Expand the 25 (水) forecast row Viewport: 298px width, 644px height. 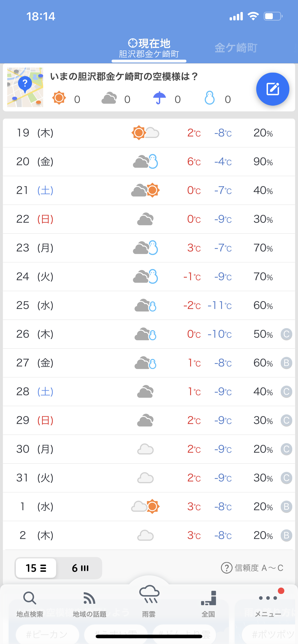point(149,305)
